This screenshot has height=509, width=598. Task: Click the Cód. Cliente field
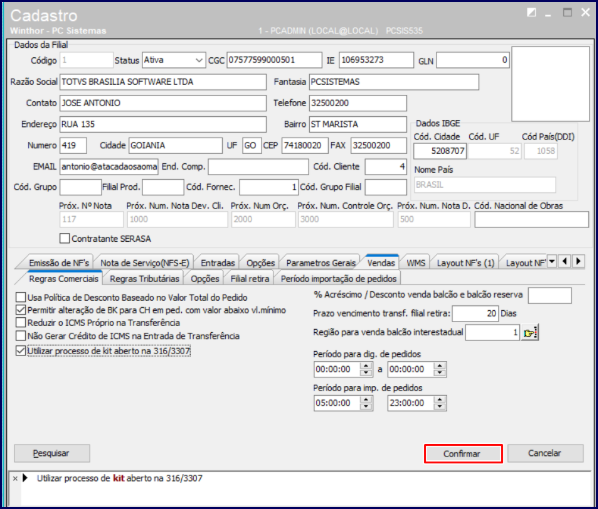386,167
